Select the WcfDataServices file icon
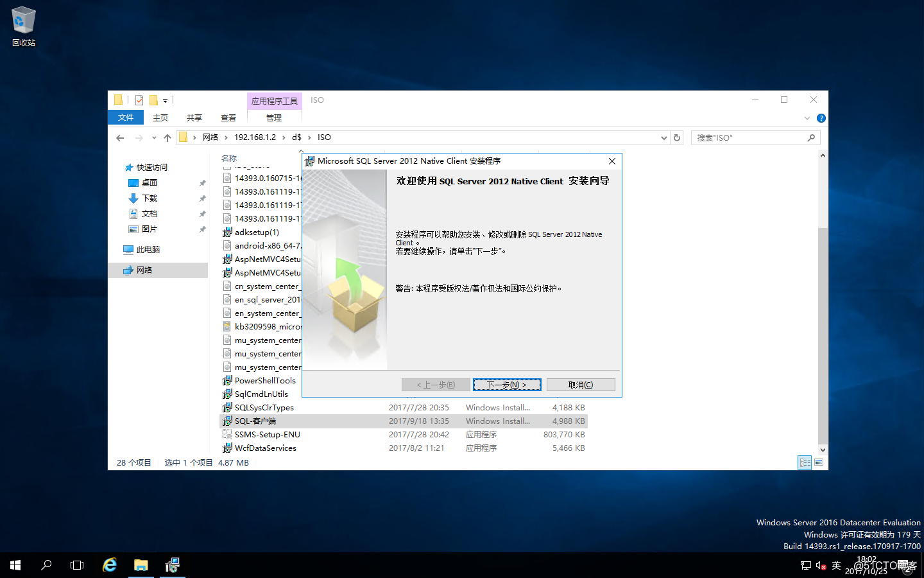The image size is (924, 578). tap(227, 448)
